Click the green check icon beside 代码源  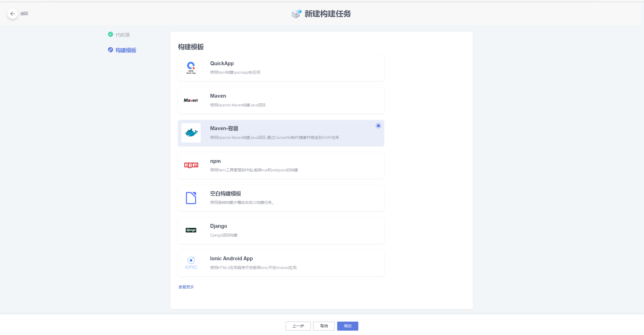tap(111, 34)
